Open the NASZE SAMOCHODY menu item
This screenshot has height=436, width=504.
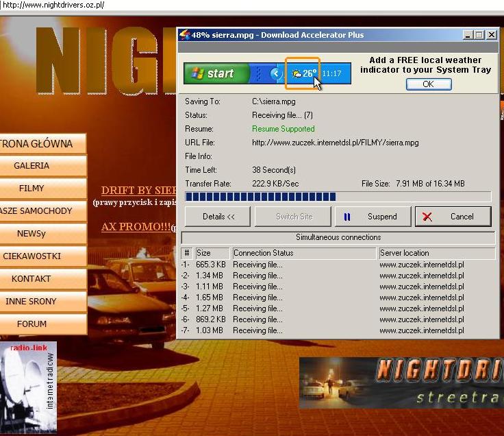[43, 210]
